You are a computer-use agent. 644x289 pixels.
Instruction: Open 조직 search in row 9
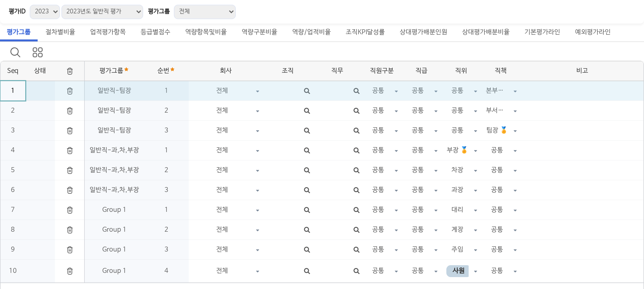[307, 250]
